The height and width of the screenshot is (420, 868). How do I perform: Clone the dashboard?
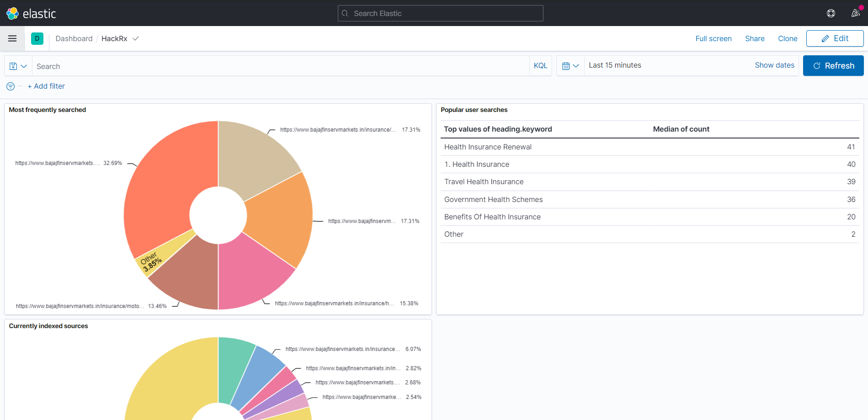(x=788, y=39)
